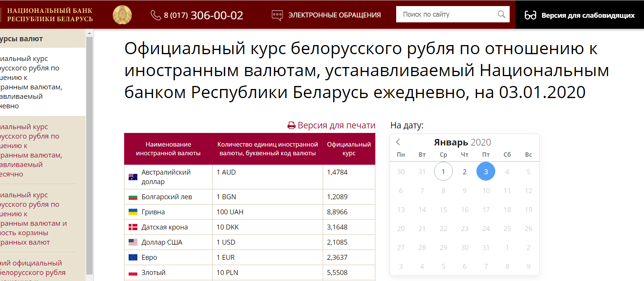This screenshot has height=281, width=644.
Task: Open the Курсы валют sidebar section
Action: pos(23,39)
